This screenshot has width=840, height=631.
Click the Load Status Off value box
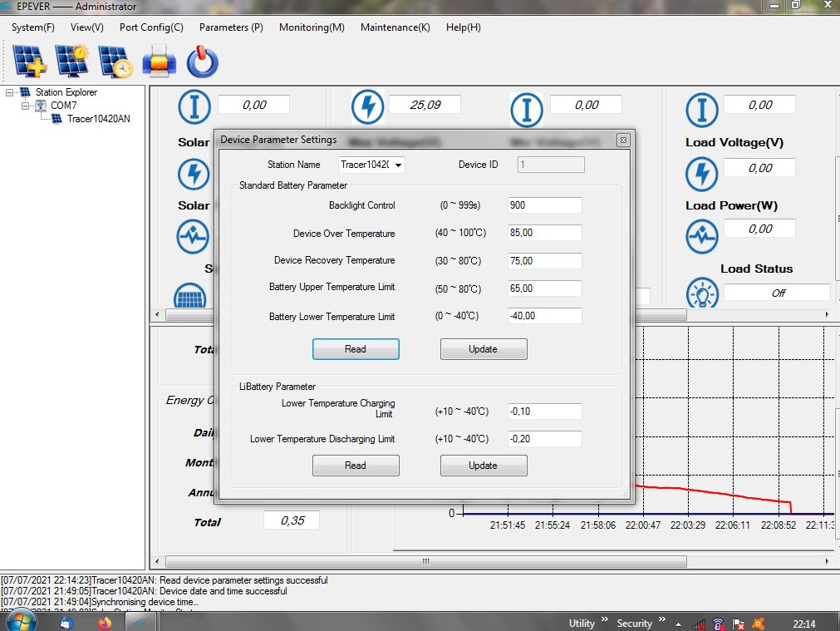(777, 293)
